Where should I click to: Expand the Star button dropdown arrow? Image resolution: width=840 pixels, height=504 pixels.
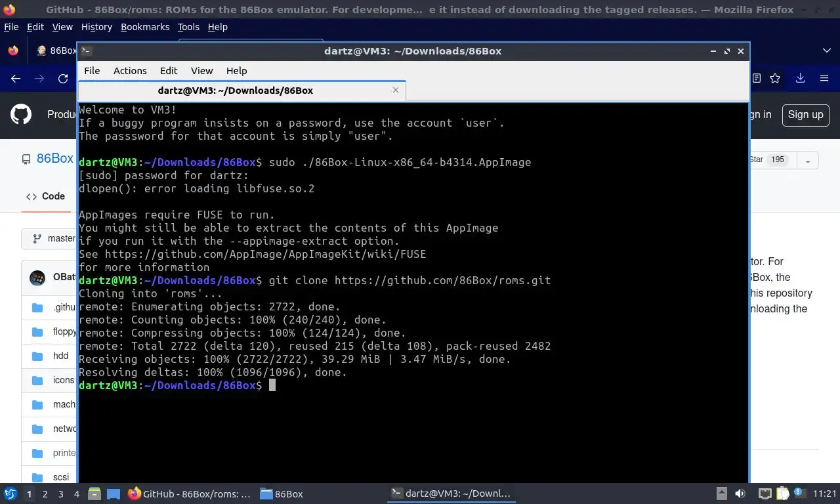[x=808, y=160]
